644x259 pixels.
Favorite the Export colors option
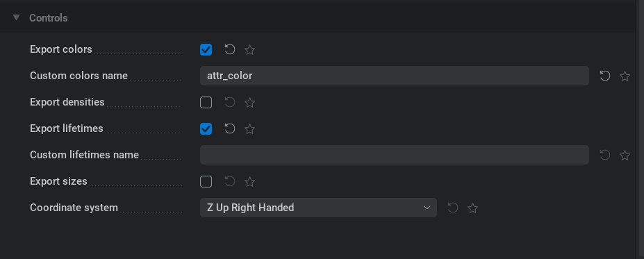(249, 50)
